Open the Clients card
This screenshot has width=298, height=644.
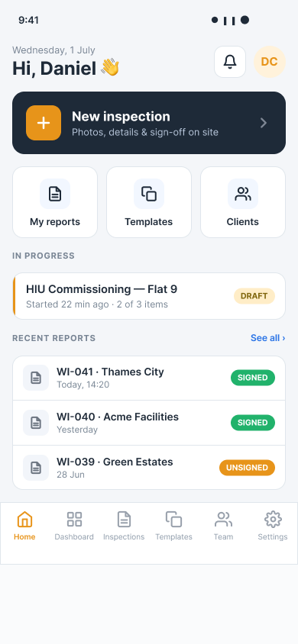click(243, 202)
